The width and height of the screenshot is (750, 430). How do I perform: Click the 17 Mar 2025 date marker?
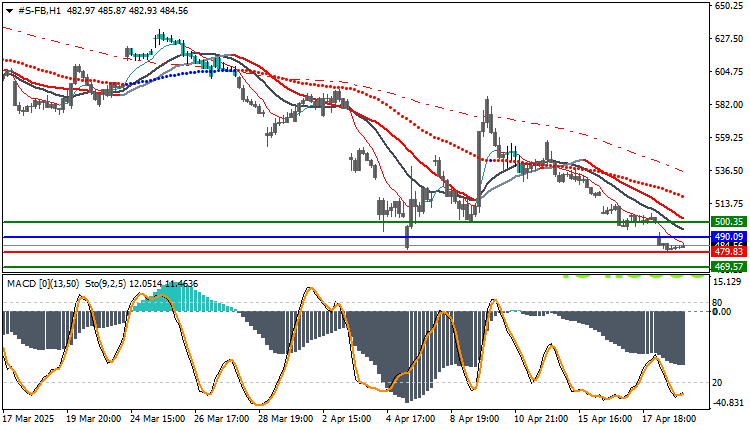click(29, 419)
